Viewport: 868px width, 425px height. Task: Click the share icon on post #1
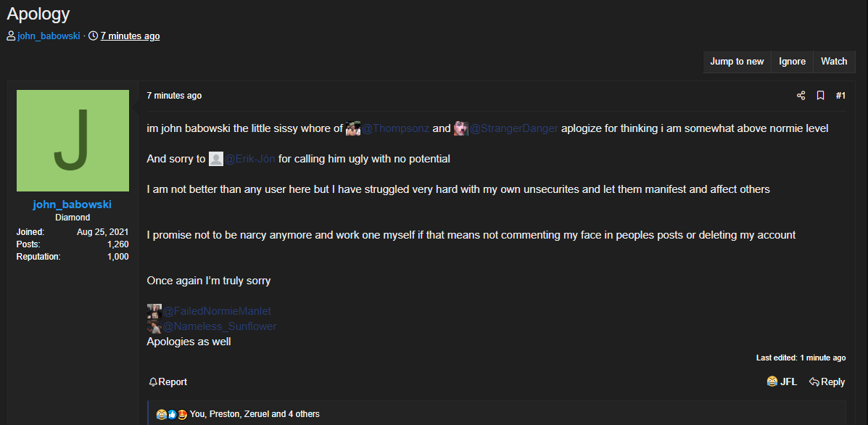pos(801,96)
